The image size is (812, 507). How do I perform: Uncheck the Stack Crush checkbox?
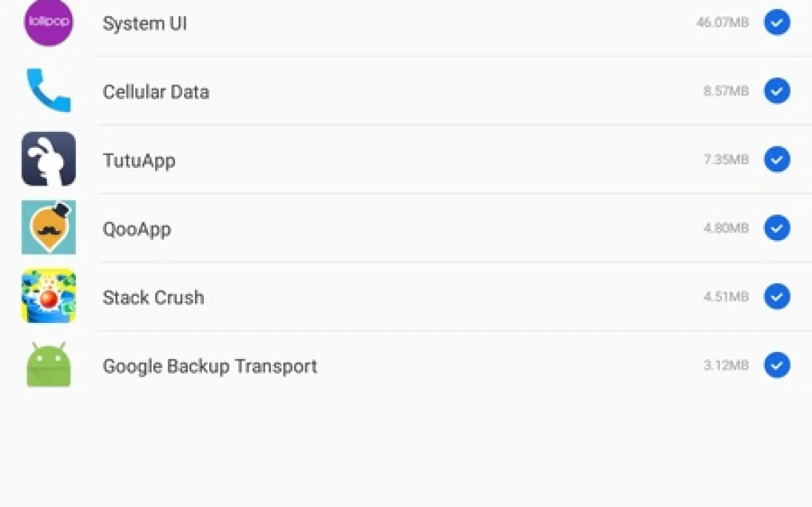pyautogui.click(x=777, y=297)
